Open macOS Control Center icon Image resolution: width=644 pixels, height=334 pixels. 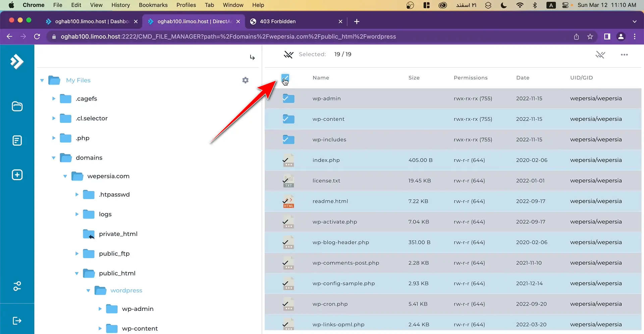(x=565, y=5)
